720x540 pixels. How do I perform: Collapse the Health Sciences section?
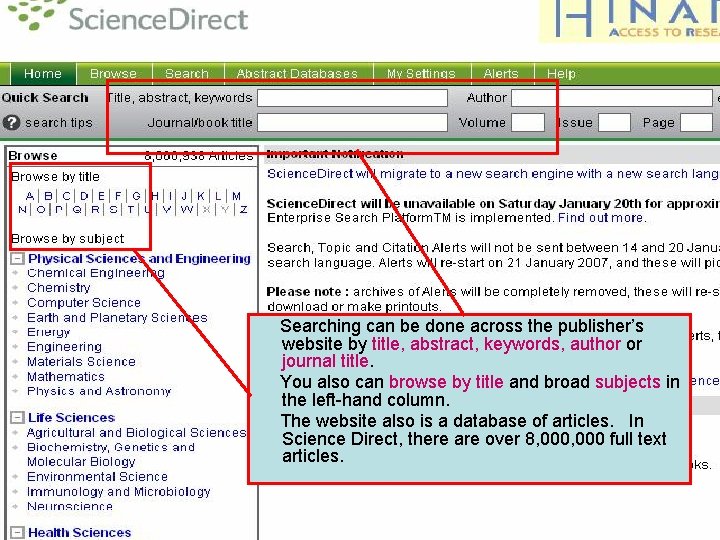[17, 533]
